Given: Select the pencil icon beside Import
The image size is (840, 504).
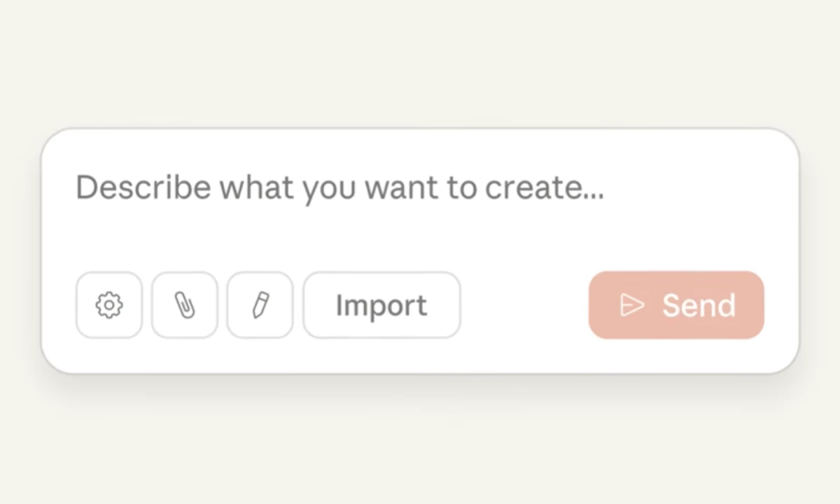Looking at the screenshot, I should pyautogui.click(x=260, y=305).
